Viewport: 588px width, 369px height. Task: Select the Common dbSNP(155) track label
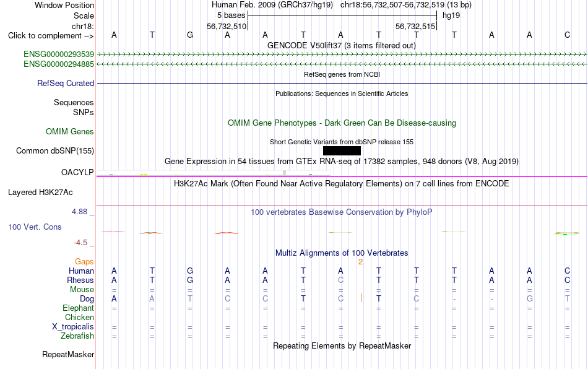pyautogui.click(x=55, y=150)
